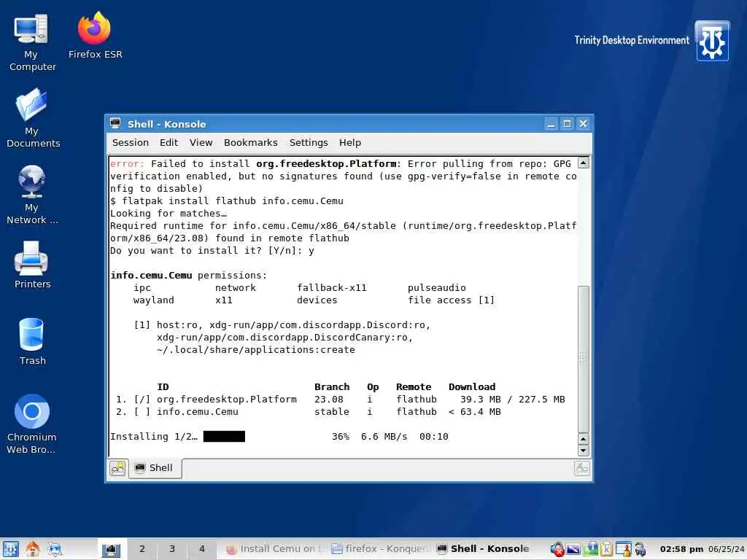Click the scrollbar down arrow at bottom
Viewport: 747px width, 560px height.
tap(583, 450)
